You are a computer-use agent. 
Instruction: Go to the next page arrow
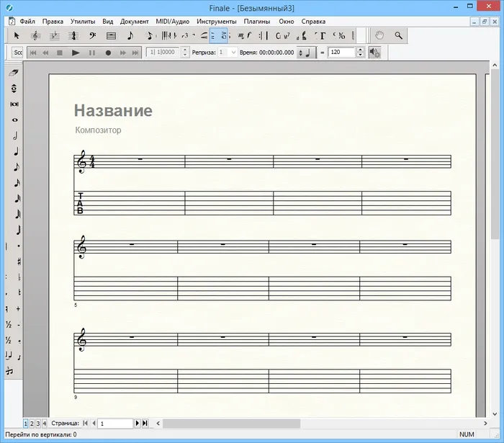pos(138,423)
